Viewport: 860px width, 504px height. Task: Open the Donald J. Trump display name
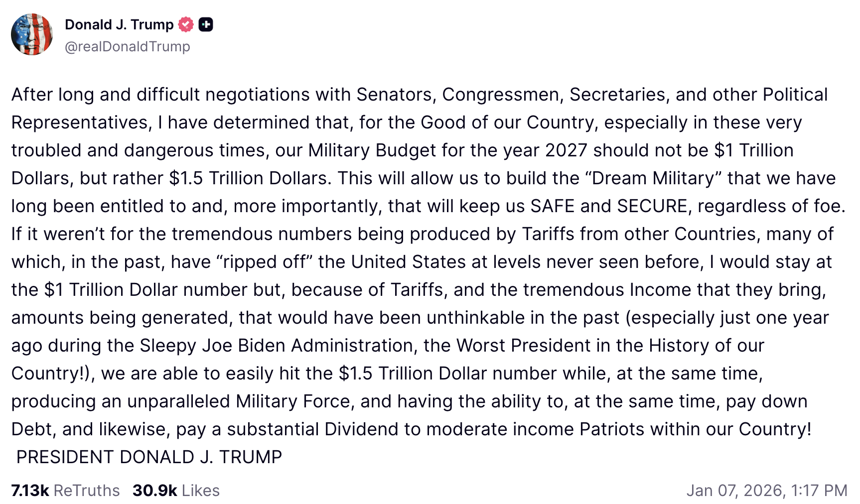[119, 24]
